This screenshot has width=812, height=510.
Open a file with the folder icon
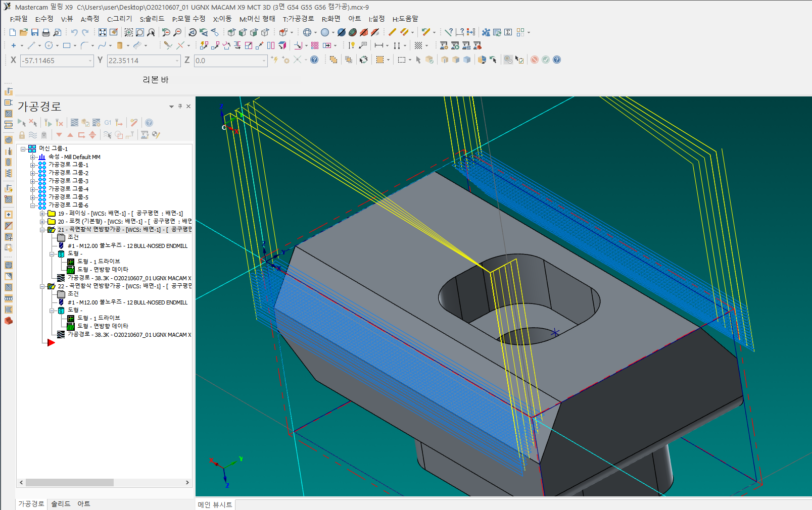[x=23, y=32]
